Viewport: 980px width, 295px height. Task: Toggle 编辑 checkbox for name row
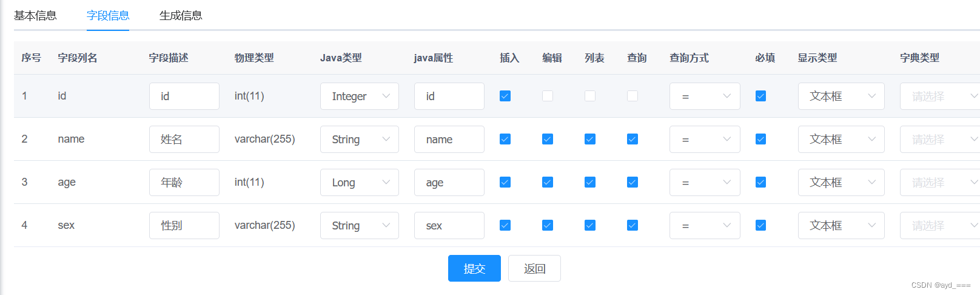tap(548, 139)
